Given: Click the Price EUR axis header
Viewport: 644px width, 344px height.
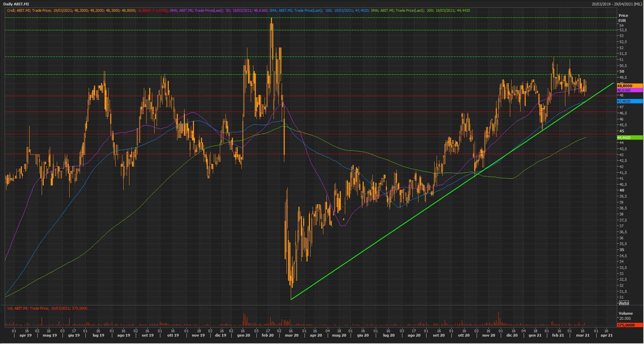Looking at the screenshot, I should coord(623,18).
